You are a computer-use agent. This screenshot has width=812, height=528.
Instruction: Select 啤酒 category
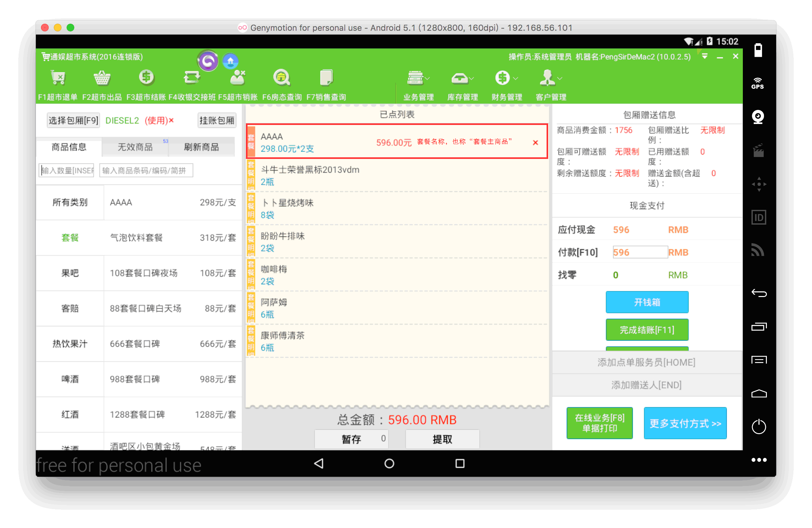(x=69, y=379)
